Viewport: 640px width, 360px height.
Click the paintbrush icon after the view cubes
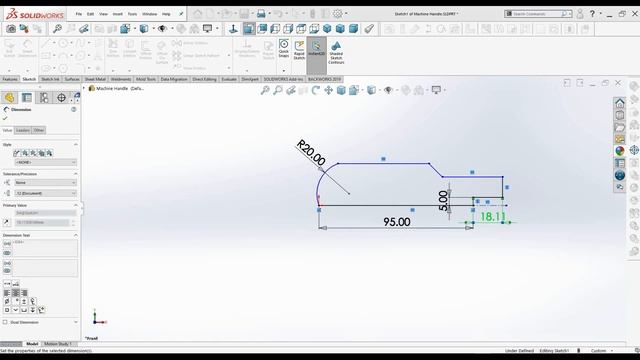[369, 29]
